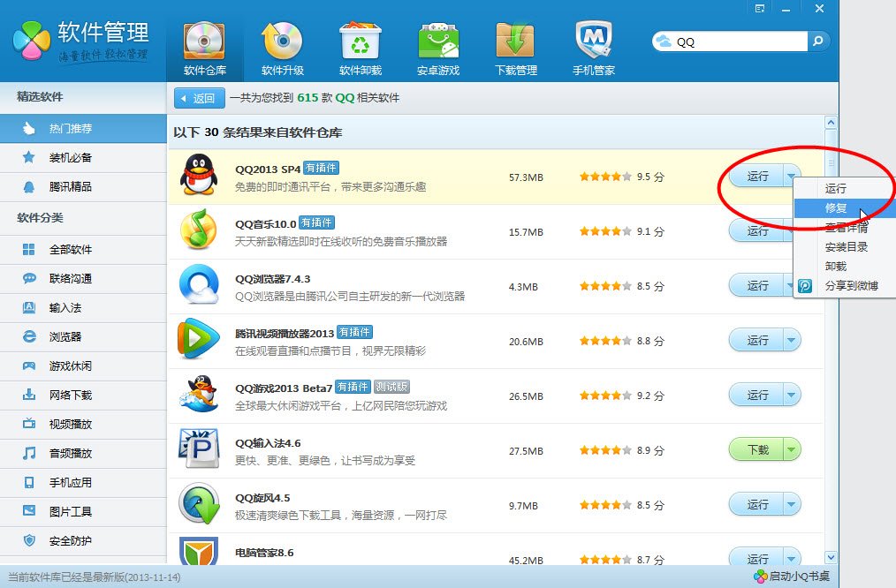Open the 软件仓库 software library icon
896x588 pixels.
coord(205,41)
